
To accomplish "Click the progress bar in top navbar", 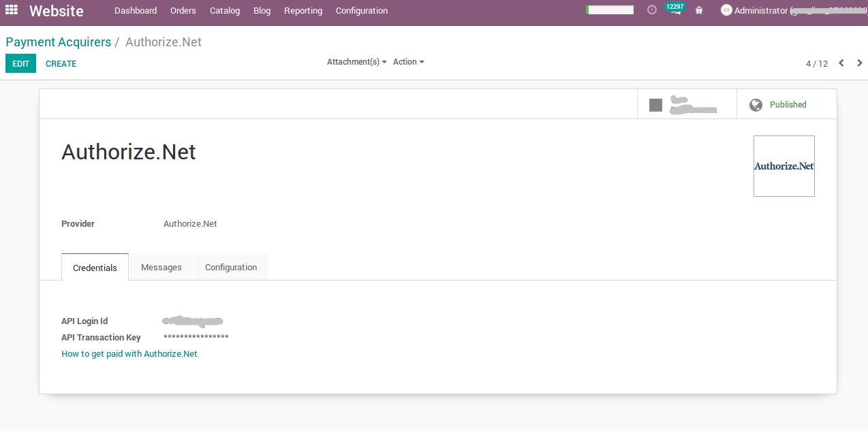I will coord(610,10).
